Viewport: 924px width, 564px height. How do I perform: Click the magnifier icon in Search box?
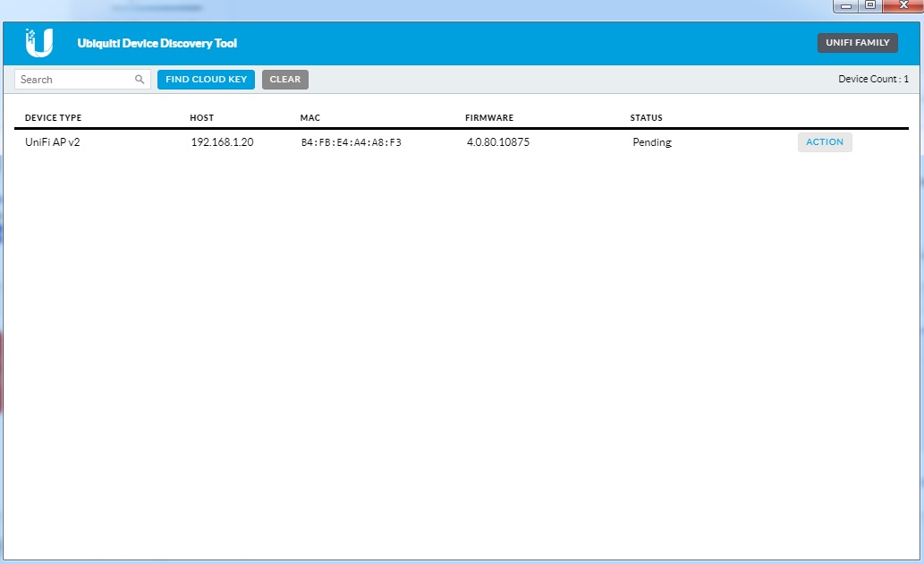click(140, 79)
